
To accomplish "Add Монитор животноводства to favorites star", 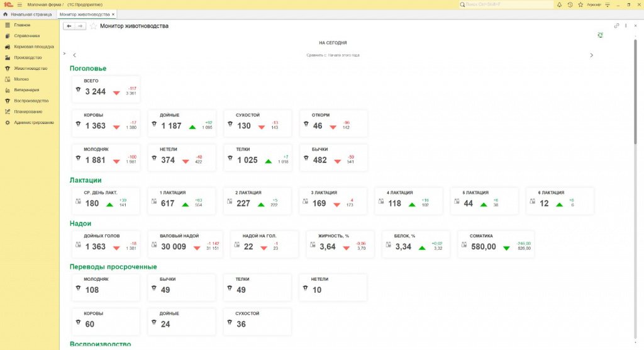I will [x=93, y=26].
